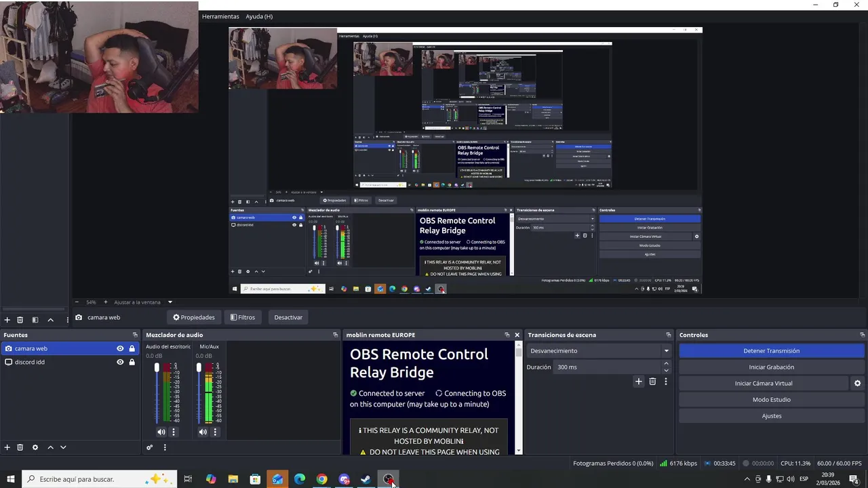This screenshot has width=868, height=488.
Task: Zoom out preview with minus button
Action: point(77,302)
